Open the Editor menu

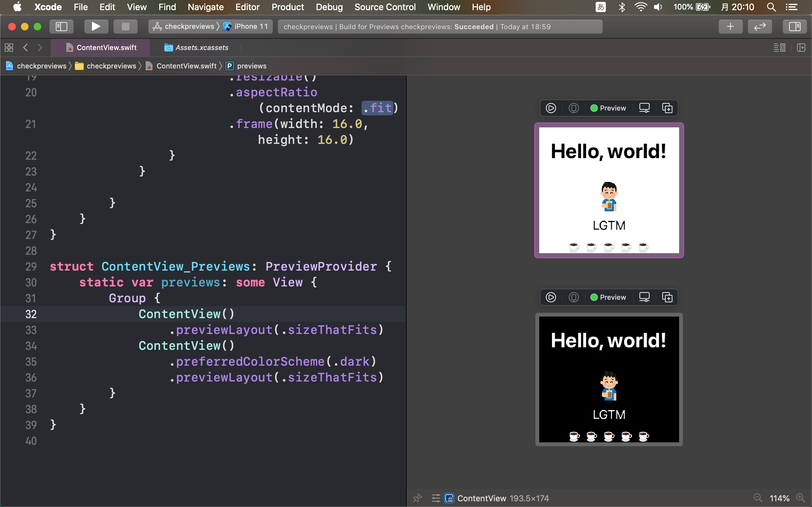tap(247, 7)
